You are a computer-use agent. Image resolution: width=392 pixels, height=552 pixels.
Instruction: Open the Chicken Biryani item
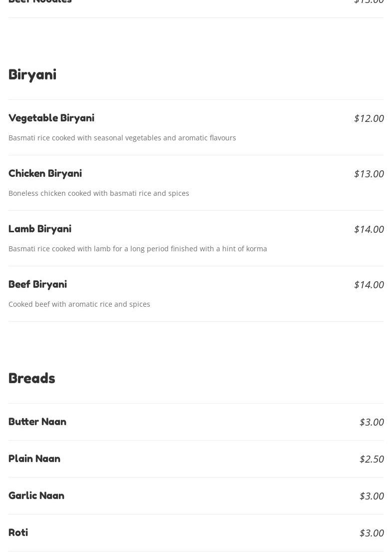45,173
